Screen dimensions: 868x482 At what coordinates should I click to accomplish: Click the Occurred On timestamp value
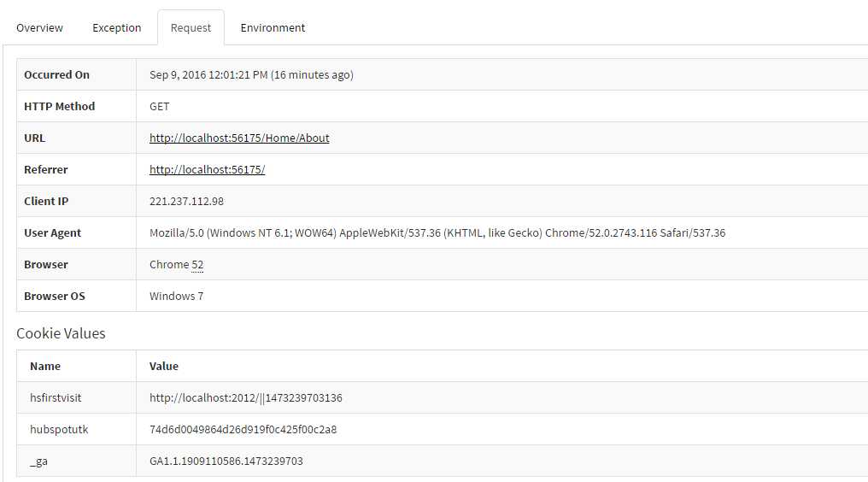click(251, 75)
